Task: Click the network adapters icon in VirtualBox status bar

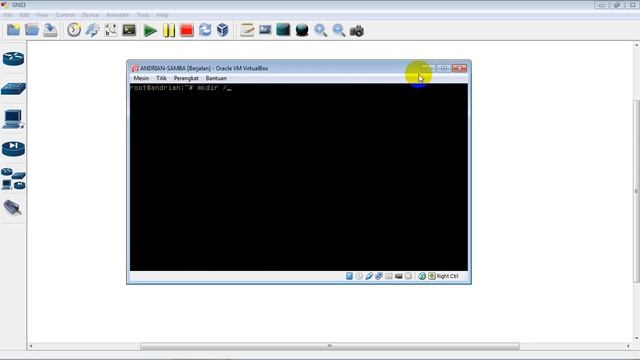Action: point(379,276)
